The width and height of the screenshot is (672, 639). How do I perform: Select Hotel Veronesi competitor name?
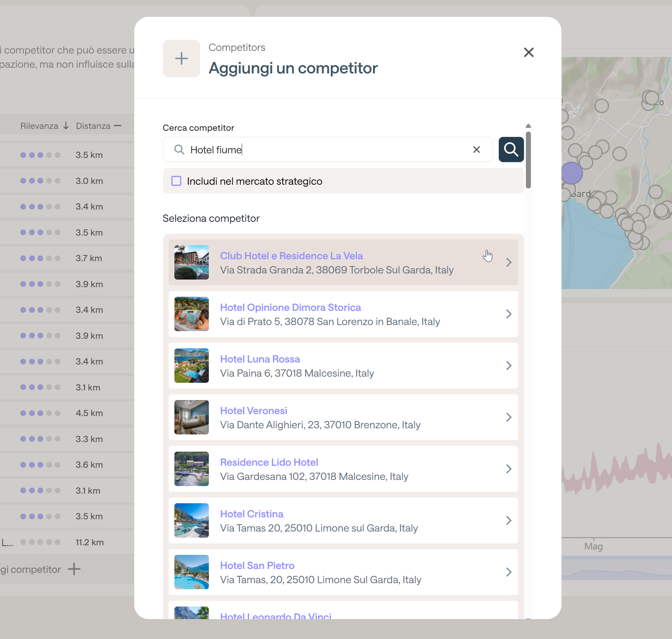tap(254, 411)
